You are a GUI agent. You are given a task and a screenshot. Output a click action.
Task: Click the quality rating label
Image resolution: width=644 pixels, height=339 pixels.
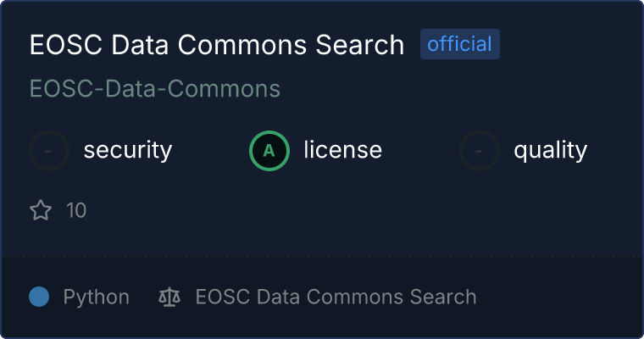(x=550, y=151)
